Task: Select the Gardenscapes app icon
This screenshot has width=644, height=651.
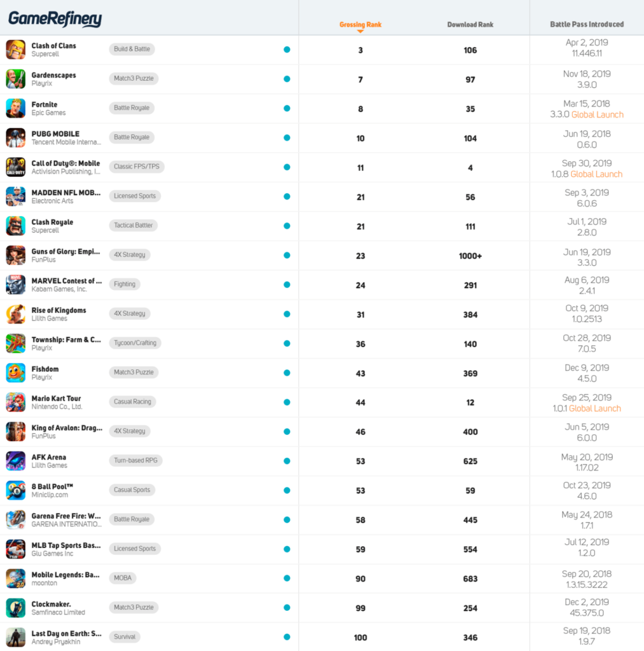Action: 15,79
